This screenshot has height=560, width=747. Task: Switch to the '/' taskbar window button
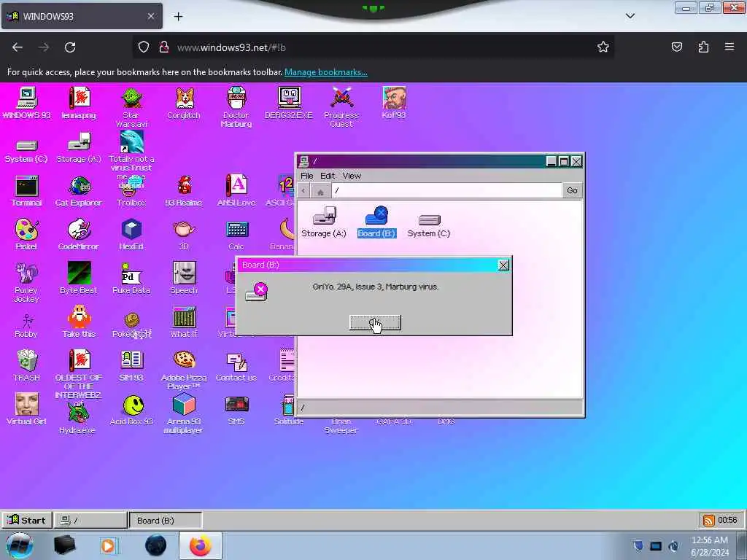click(x=90, y=520)
